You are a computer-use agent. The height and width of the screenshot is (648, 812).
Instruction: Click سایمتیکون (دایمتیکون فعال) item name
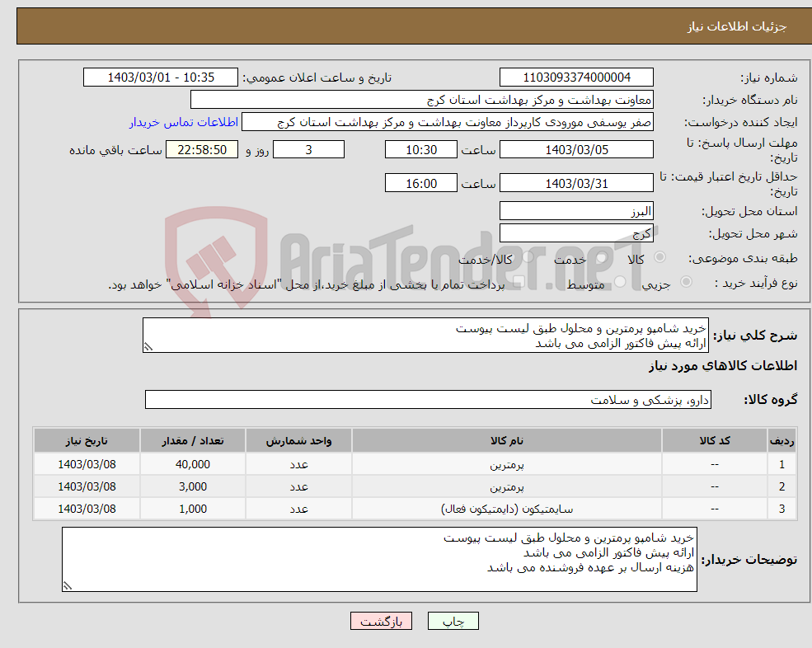click(x=507, y=509)
